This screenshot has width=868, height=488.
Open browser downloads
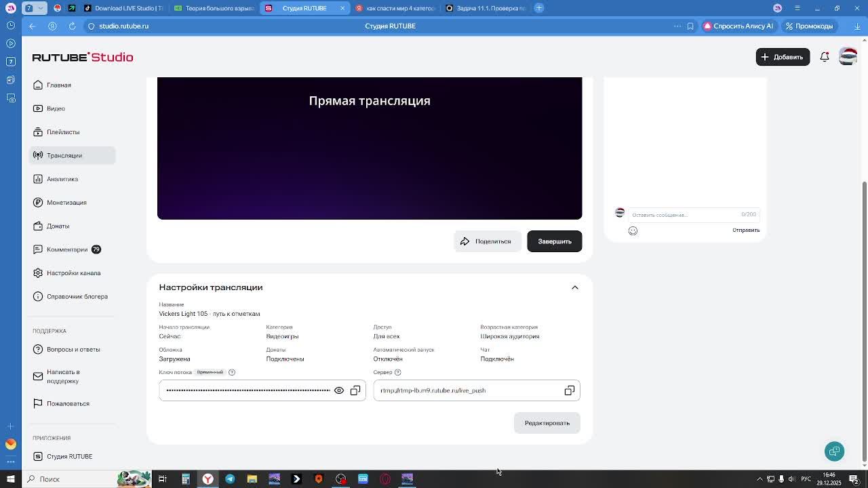pyautogui.click(x=857, y=26)
